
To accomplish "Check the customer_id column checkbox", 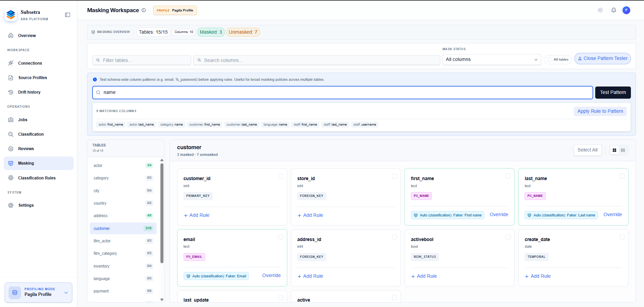I will (281, 176).
